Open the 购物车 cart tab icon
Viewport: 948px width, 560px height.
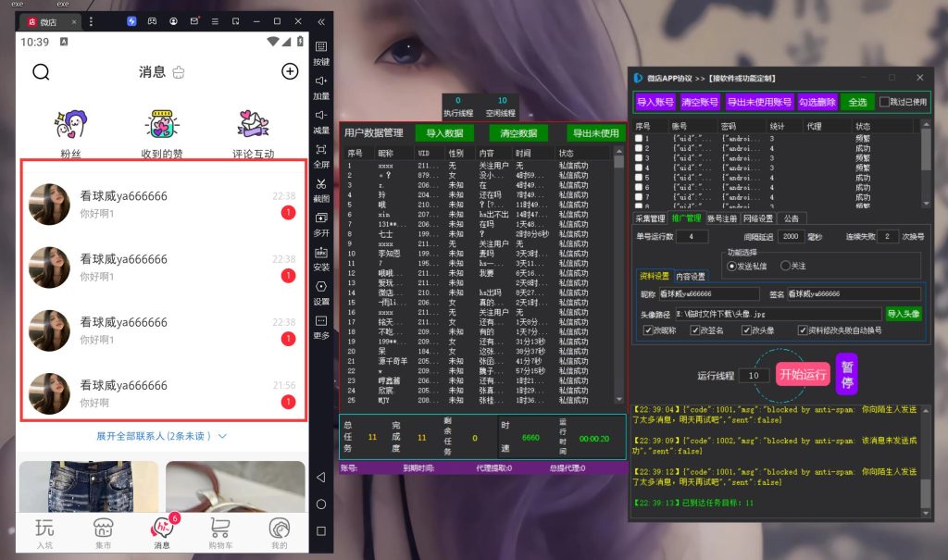220,528
